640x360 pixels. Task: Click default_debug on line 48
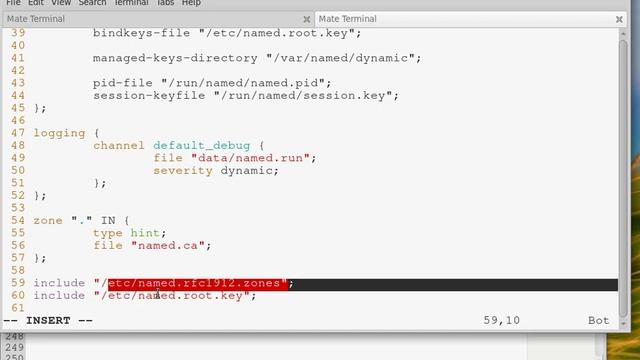(x=202, y=145)
